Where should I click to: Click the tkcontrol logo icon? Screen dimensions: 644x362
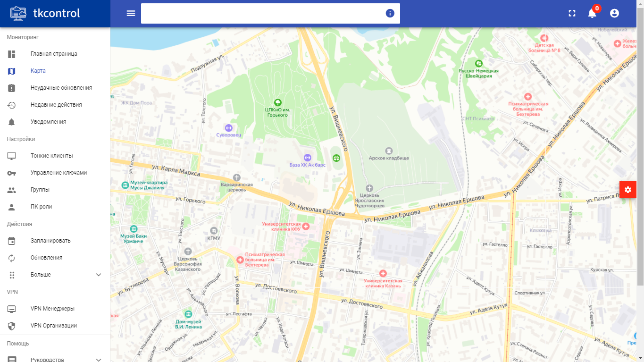pos(18,13)
